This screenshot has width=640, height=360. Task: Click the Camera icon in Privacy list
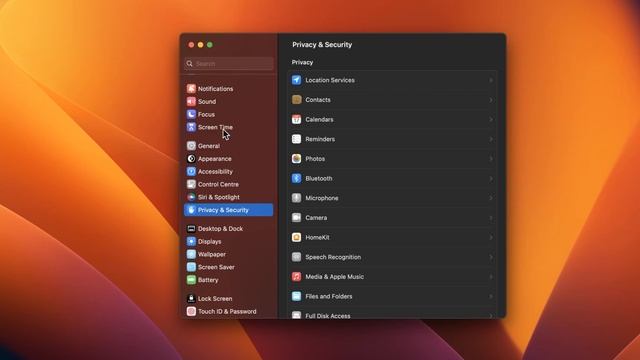pyautogui.click(x=296, y=218)
